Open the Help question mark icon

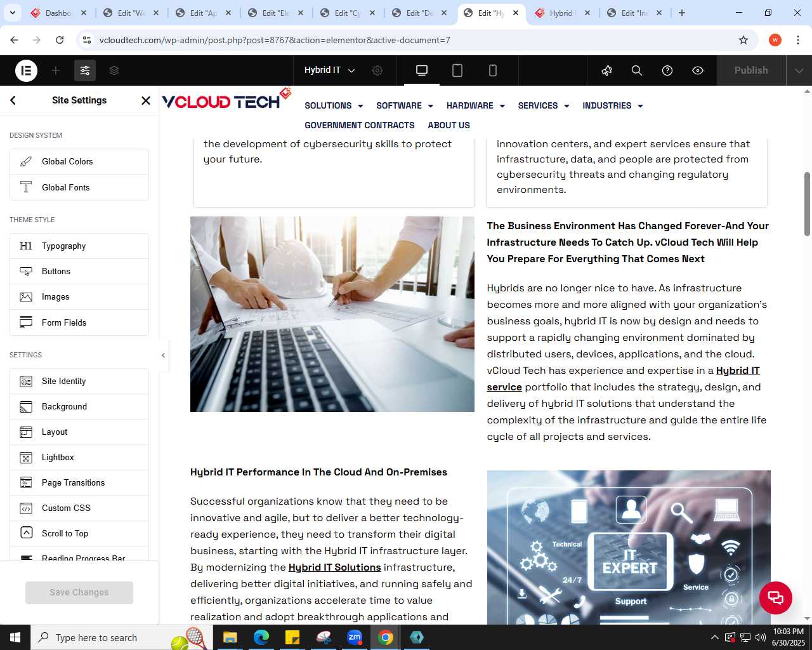pyautogui.click(x=667, y=70)
